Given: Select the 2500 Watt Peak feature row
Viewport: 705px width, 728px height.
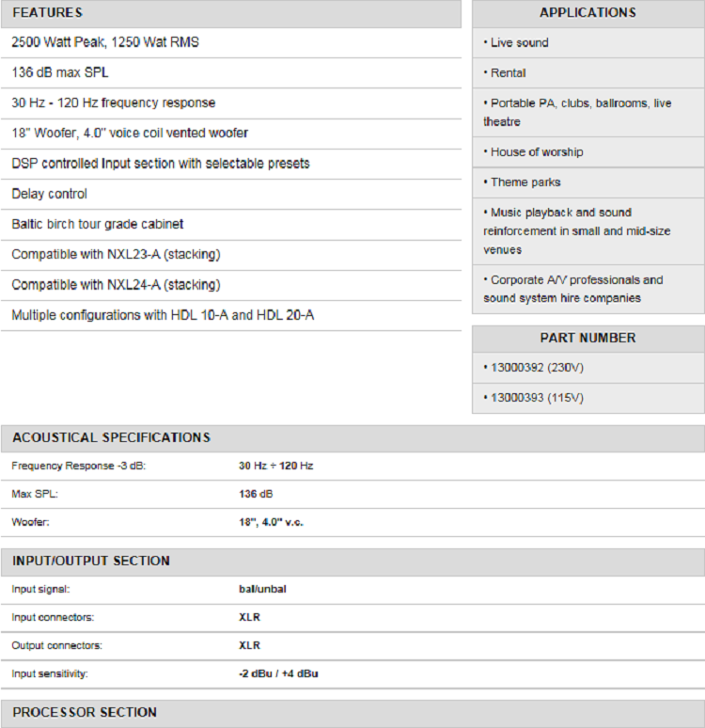Looking at the screenshot, I should [105, 42].
